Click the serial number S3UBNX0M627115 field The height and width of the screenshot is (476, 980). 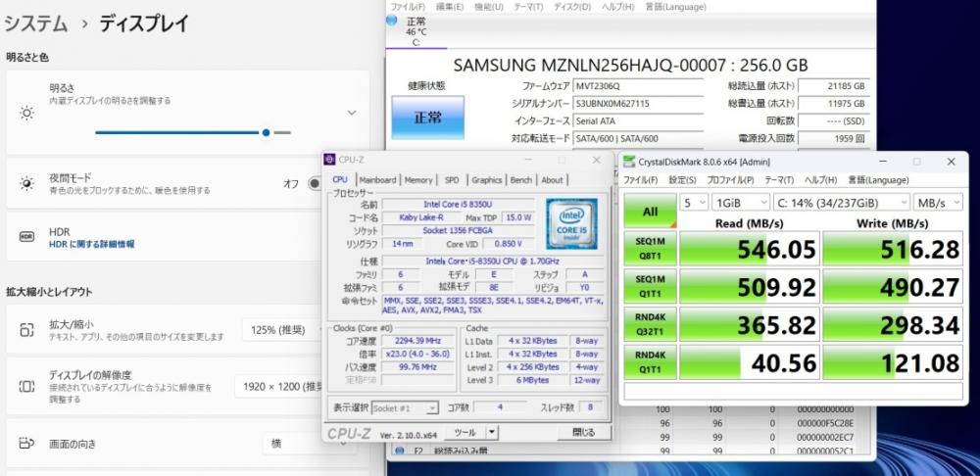pos(638,104)
